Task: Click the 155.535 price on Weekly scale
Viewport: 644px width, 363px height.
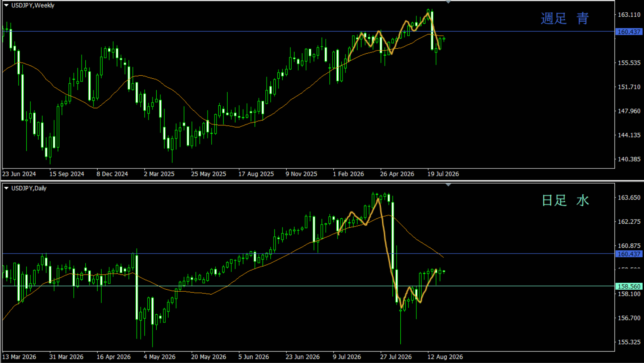Action: 629,63
